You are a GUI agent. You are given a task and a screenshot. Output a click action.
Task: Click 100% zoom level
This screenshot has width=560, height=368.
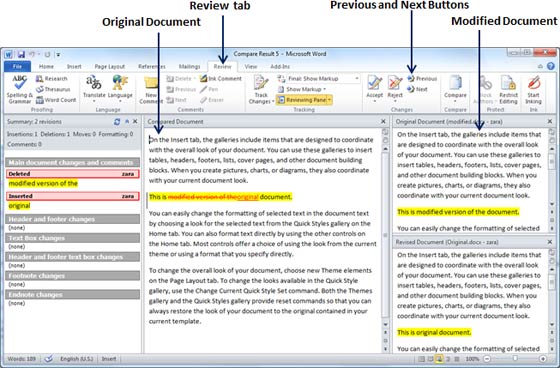472,359
